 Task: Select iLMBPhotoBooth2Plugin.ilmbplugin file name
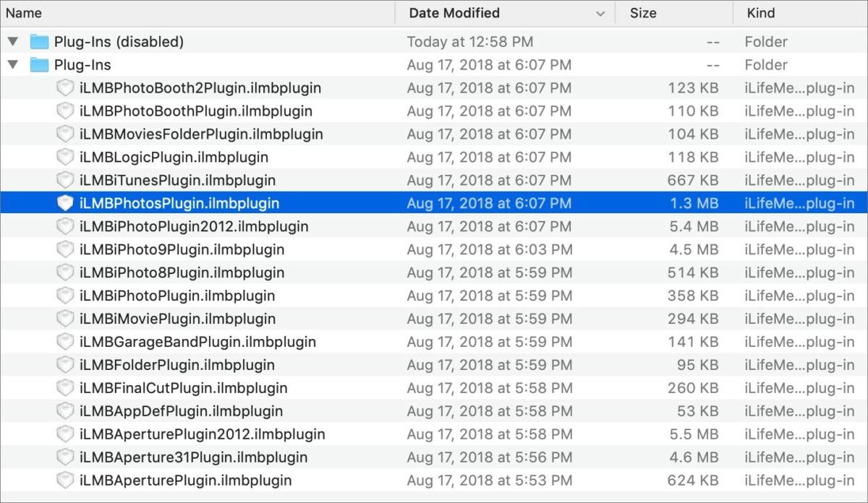point(200,88)
